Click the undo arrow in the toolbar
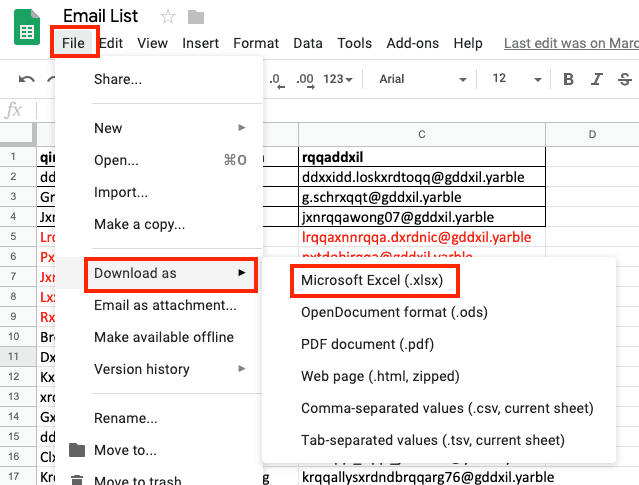 27,80
